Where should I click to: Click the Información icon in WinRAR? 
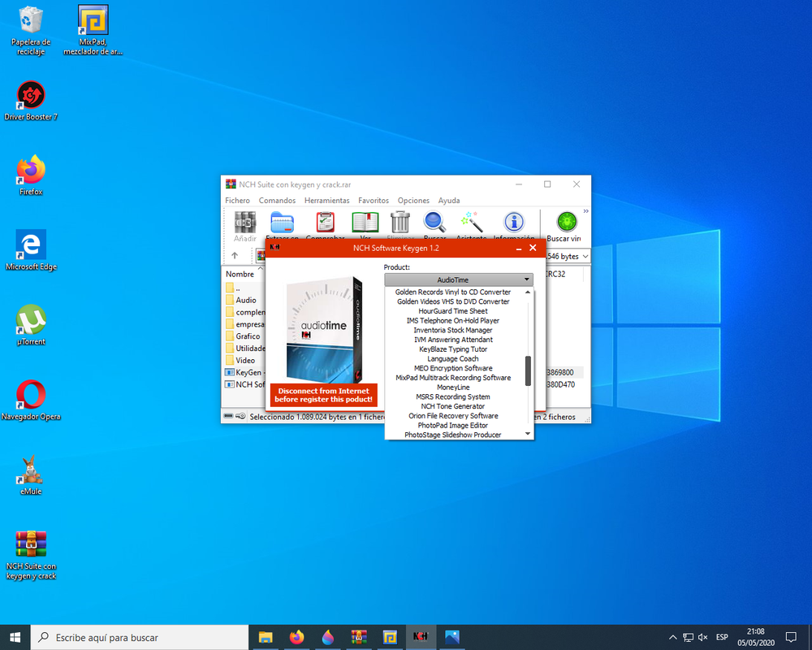[x=514, y=223]
